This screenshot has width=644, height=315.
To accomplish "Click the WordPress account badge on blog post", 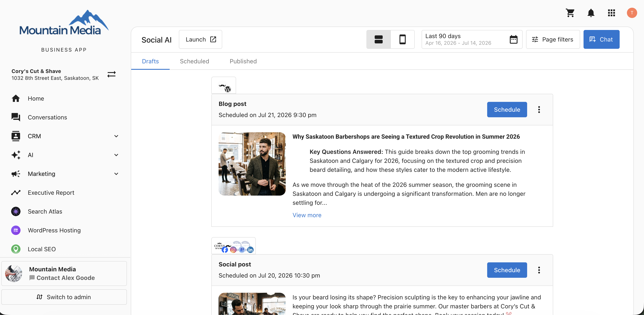I will coord(228,89).
